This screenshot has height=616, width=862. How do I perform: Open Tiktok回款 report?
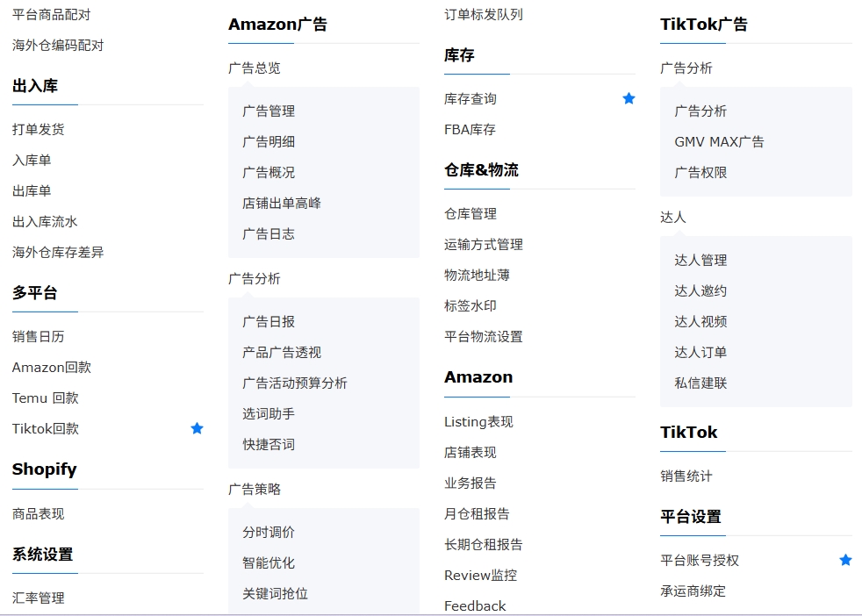pos(46,428)
